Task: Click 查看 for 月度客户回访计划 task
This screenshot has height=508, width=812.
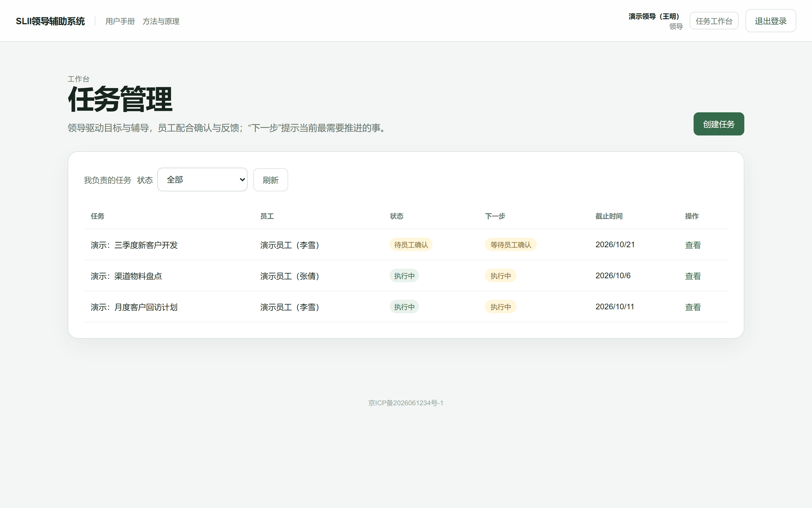Action: point(693,307)
